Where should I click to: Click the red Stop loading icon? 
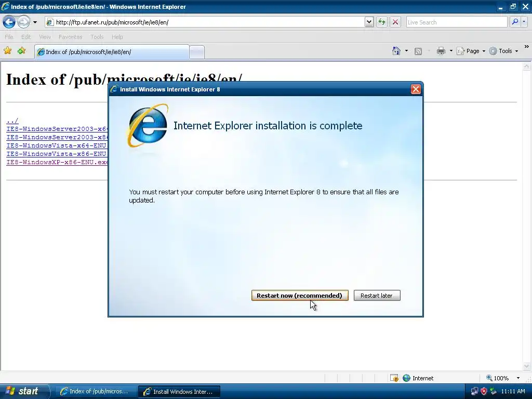(x=395, y=22)
